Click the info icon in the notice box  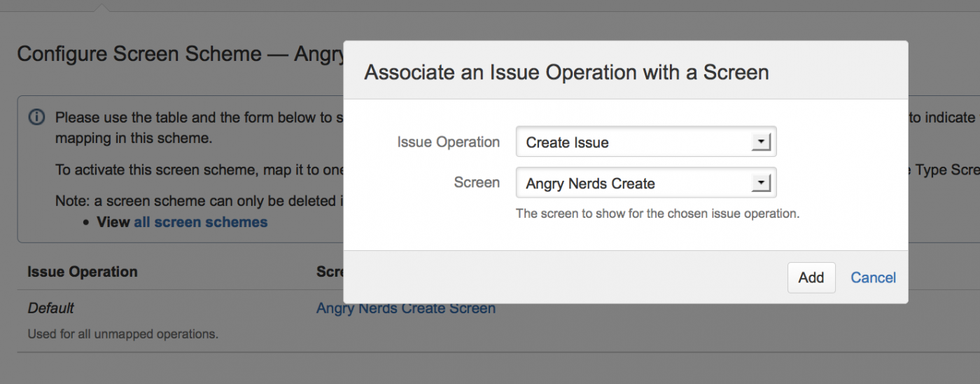coord(36,118)
